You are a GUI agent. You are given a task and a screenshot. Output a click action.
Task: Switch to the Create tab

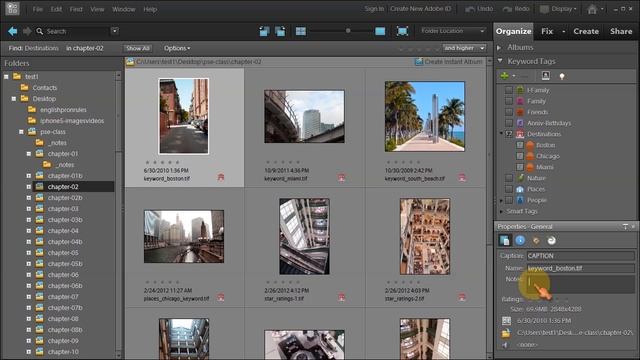[586, 31]
